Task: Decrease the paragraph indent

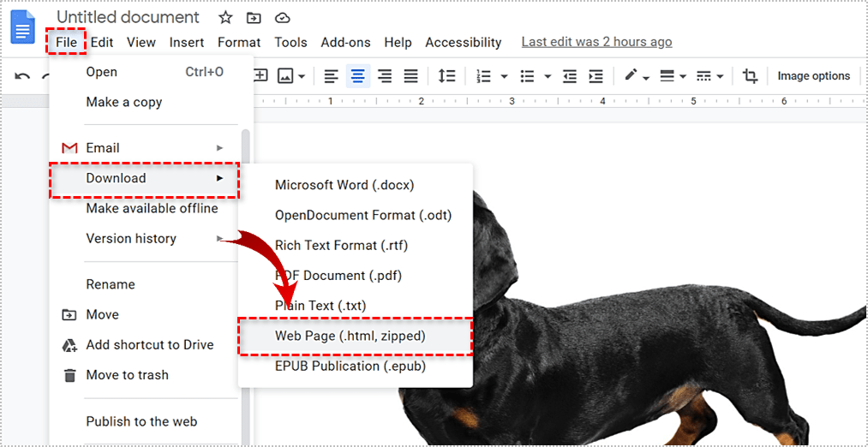Action: [x=570, y=76]
